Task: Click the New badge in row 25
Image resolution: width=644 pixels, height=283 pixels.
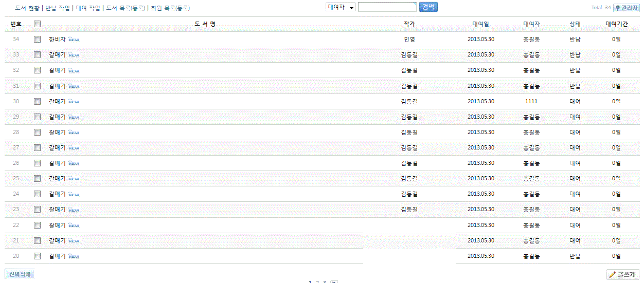Action: point(74,179)
